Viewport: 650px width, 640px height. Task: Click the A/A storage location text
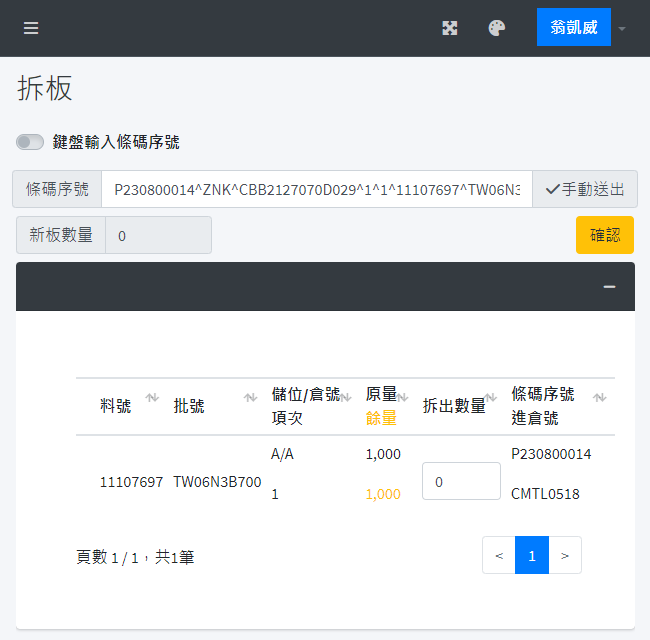(x=282, y=454)
